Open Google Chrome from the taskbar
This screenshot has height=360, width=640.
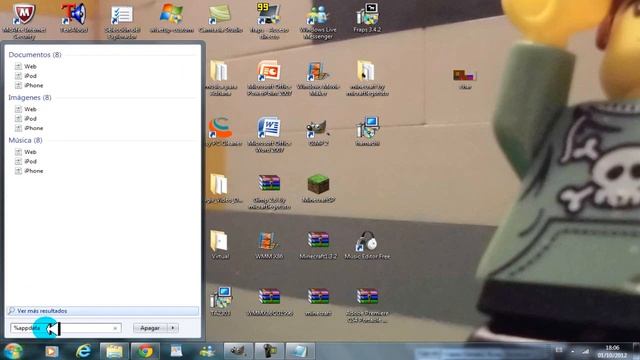144,351
